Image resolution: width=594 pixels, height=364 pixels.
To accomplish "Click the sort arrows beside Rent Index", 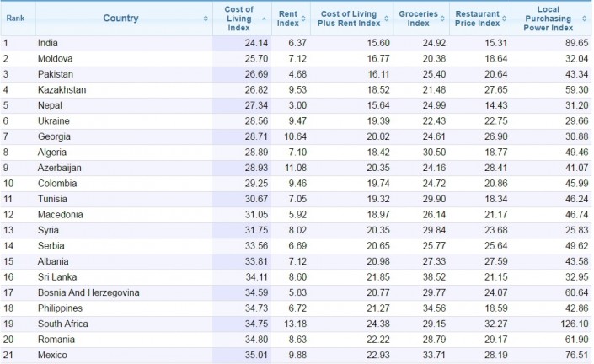I will 303,19.
